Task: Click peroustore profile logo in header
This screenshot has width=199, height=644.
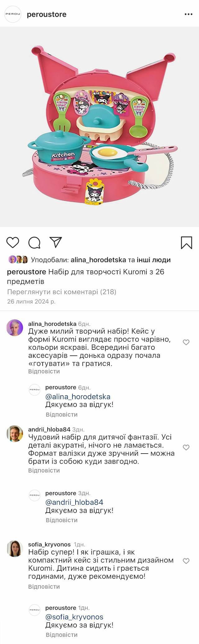Action: [x=13, y=14]
